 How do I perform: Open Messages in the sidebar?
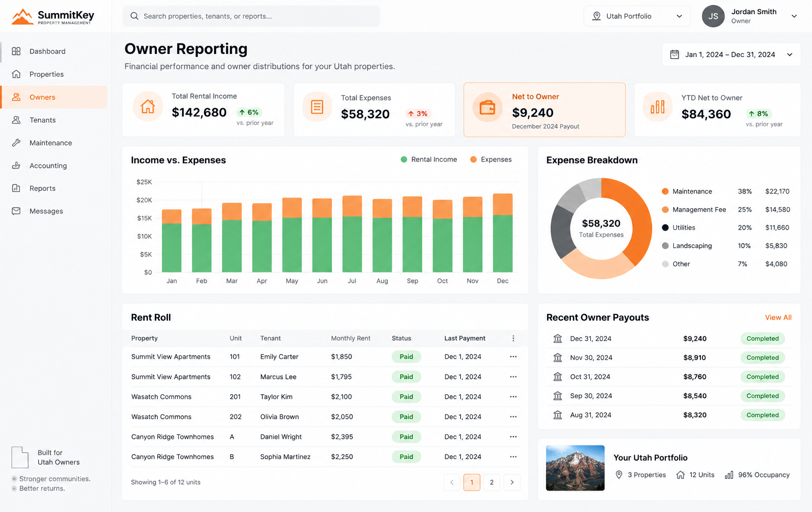click(x=54, y=211)
